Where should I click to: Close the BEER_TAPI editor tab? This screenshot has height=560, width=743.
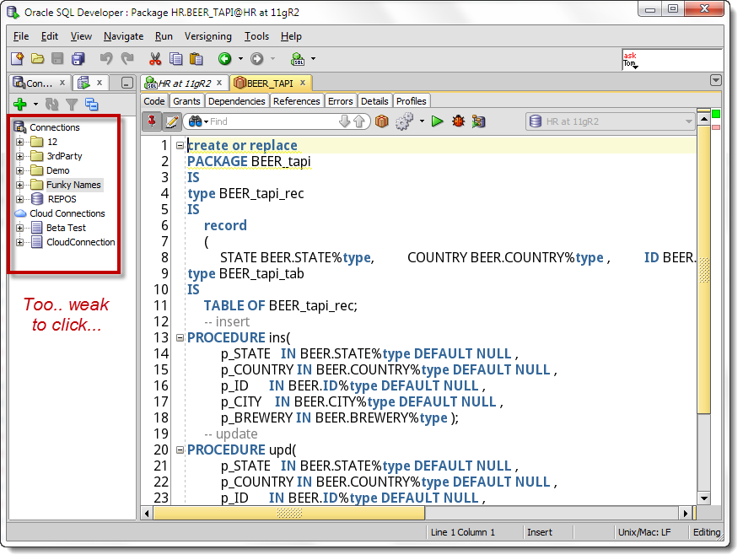[302, 83]
